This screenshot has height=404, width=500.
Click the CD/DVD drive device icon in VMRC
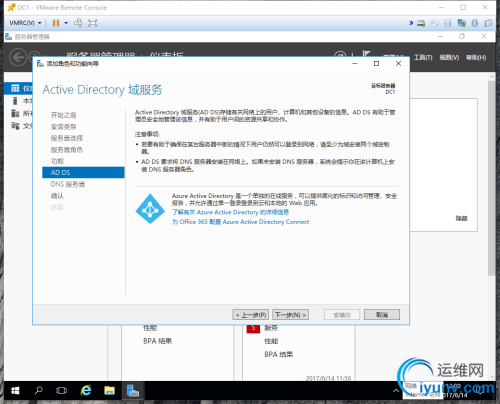click(435, 23)
